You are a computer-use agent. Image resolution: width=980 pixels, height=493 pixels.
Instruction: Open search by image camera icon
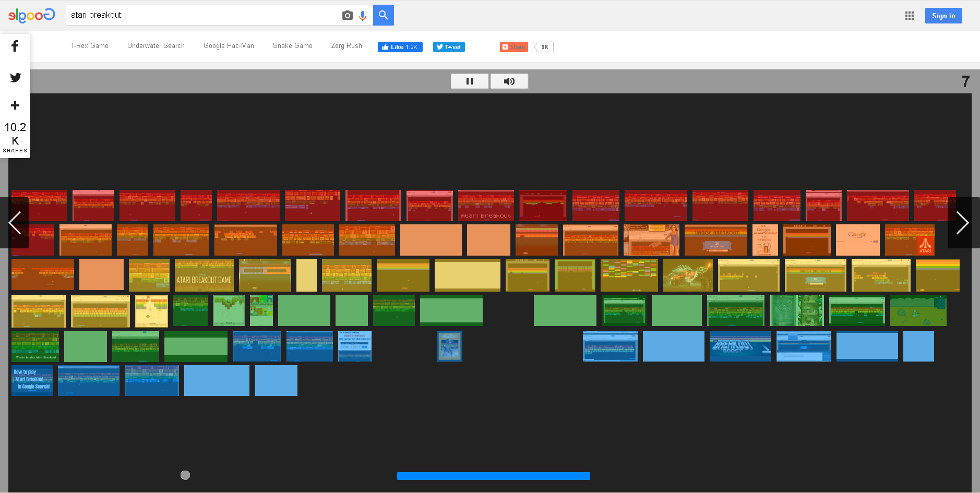(x=348, y=15)
